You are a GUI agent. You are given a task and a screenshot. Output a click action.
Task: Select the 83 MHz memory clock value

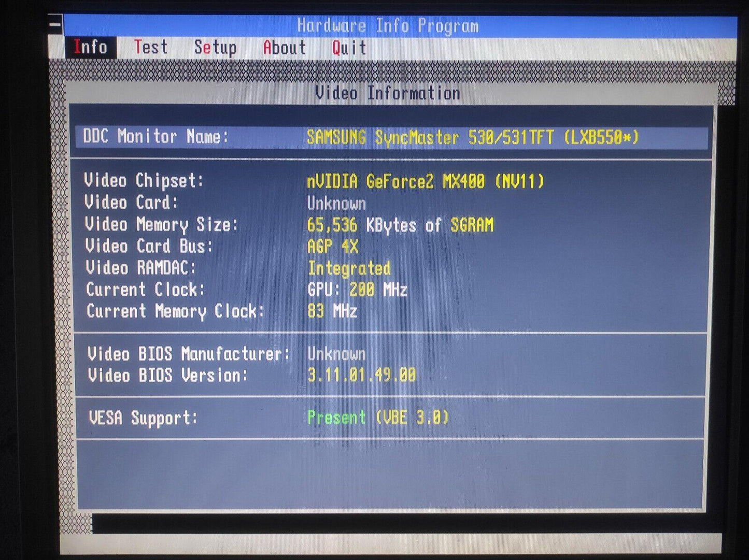tap(332, 311)
